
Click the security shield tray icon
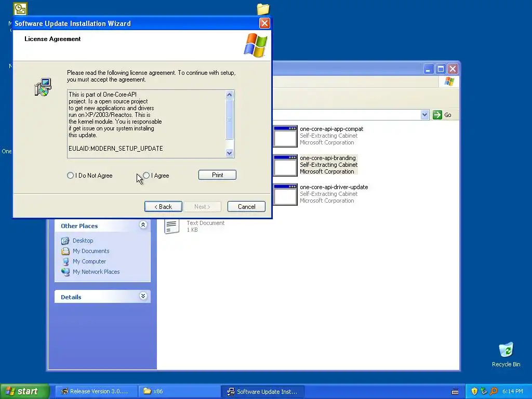pos(474,391)
